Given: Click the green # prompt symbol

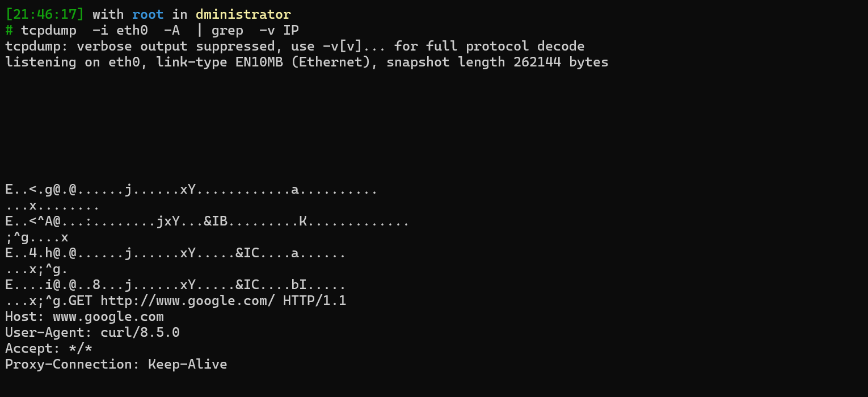Looking at the screenshot, I should (9, 30).
